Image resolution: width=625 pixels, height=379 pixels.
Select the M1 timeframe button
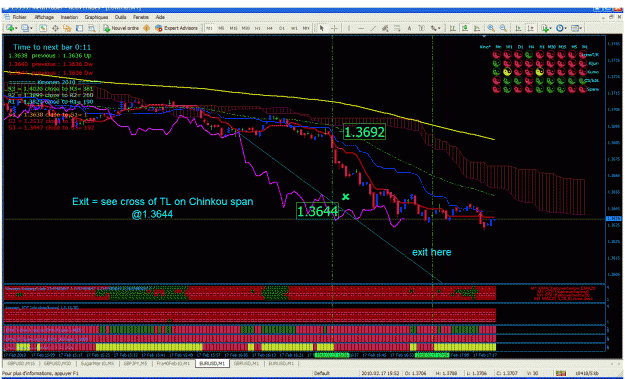point(209,28)
